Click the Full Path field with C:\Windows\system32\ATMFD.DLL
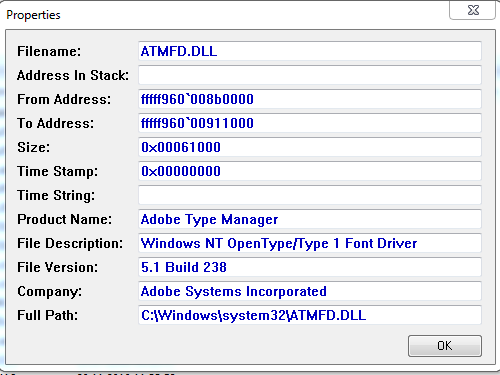 310,315
